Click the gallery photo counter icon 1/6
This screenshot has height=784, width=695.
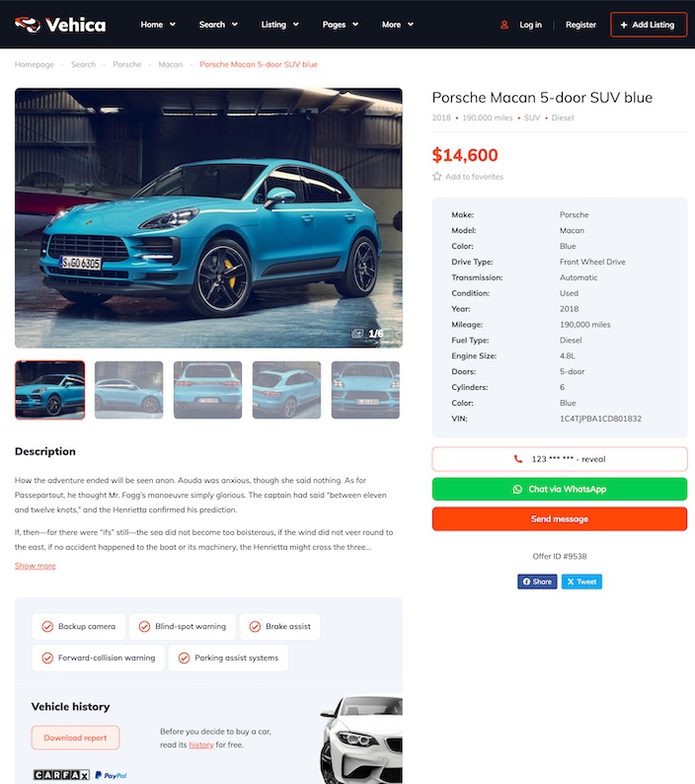[x=357, y=334]
